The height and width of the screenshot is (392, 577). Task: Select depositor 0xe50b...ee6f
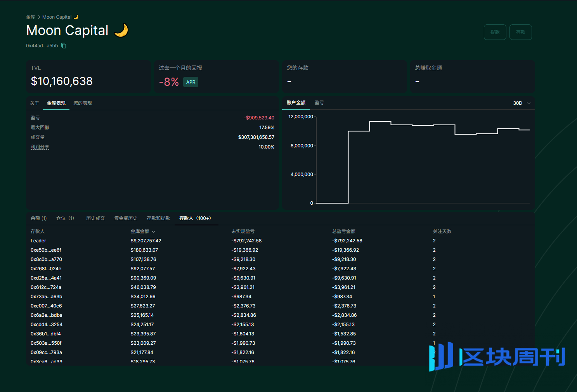(280, 250)
